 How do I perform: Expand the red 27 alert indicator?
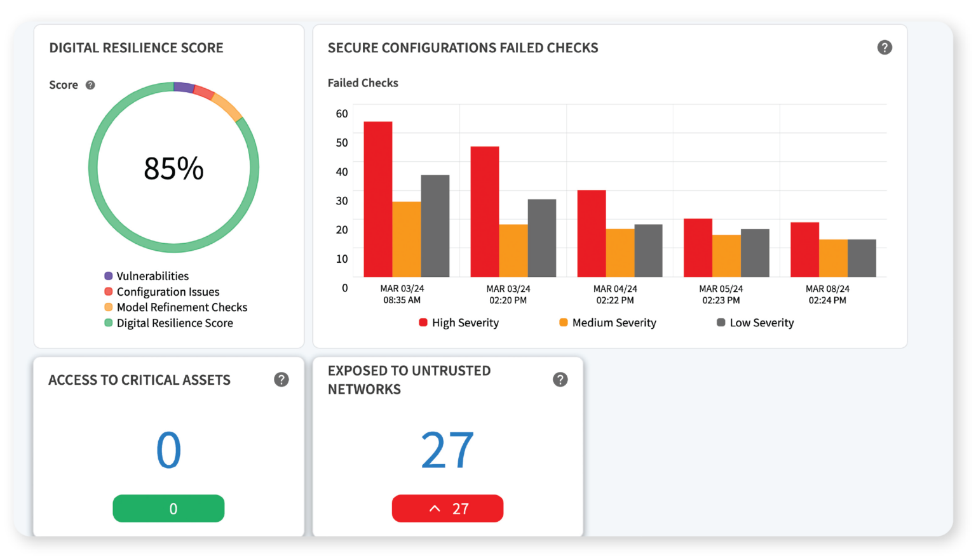point(447,508)
